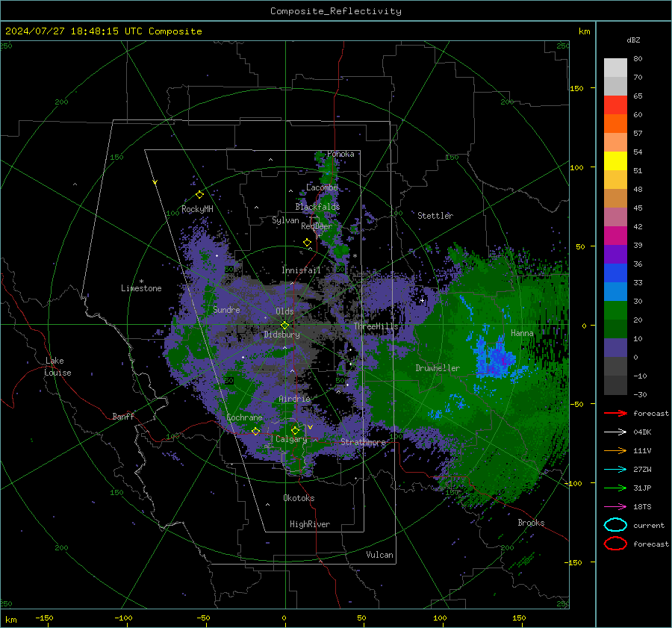
Task: Click the Red Deer city label
Action: click(317, 226)
